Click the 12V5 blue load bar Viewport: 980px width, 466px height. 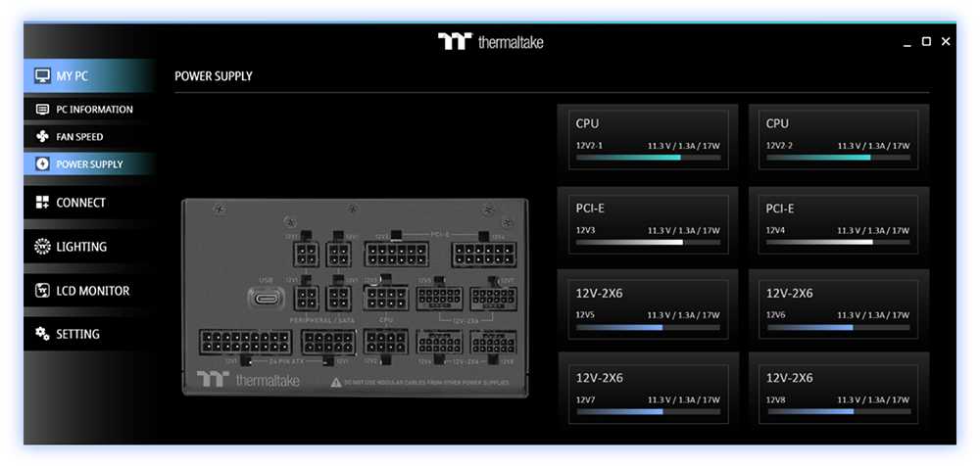pos(648,327)
